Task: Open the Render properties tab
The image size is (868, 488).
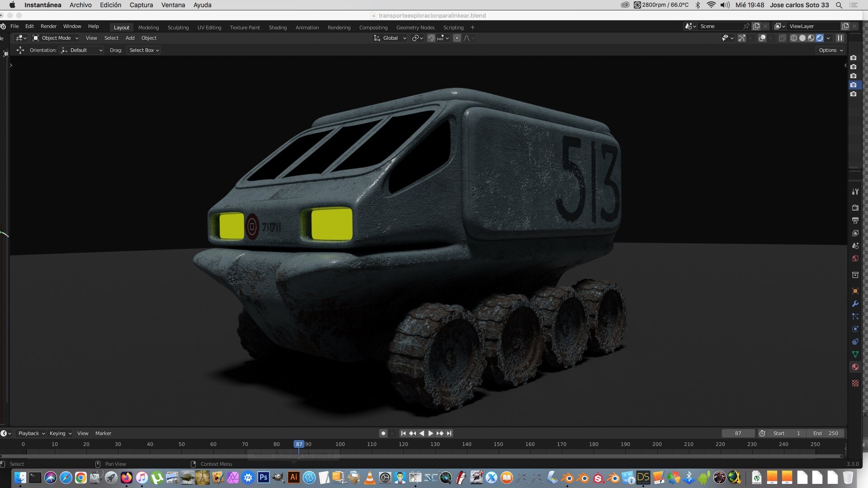Action: (855, 208)
